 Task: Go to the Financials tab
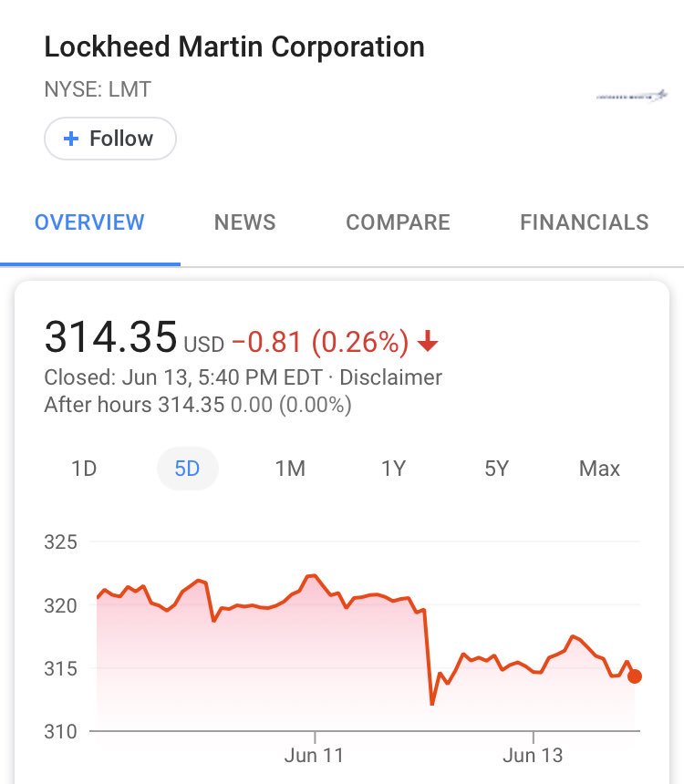click(585, 222)
